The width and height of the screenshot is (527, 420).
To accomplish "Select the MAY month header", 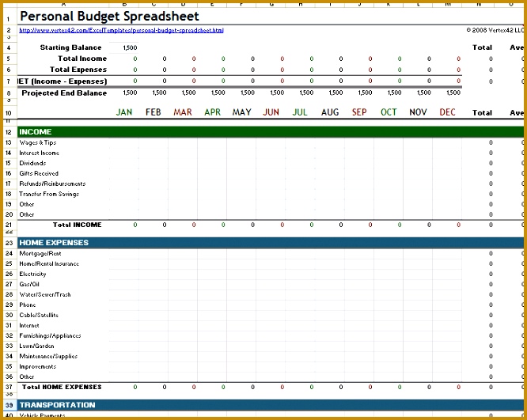I will coord(241,112).
